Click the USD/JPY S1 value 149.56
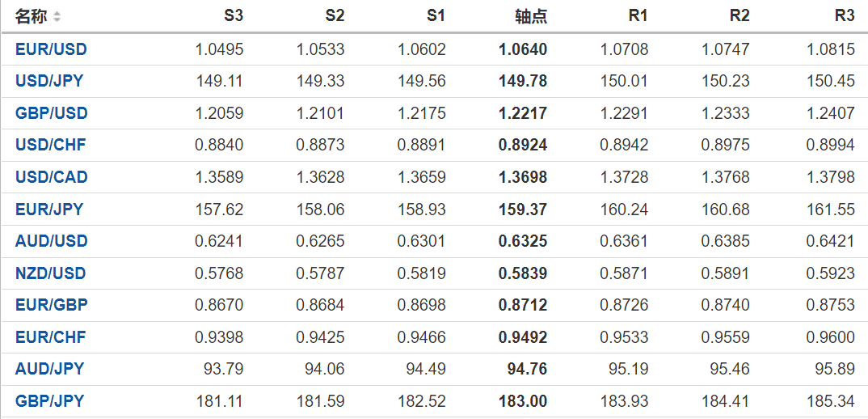 tap(422, 81)
